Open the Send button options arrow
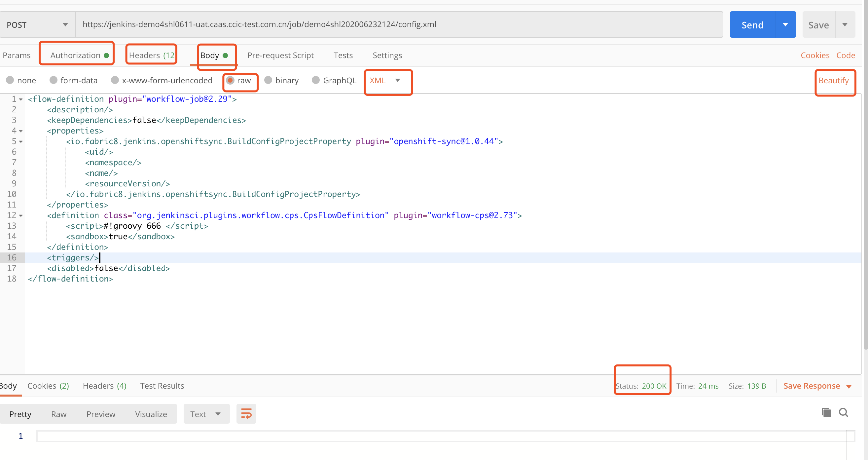This screenshot has height=460, width=868. (786, 24)
